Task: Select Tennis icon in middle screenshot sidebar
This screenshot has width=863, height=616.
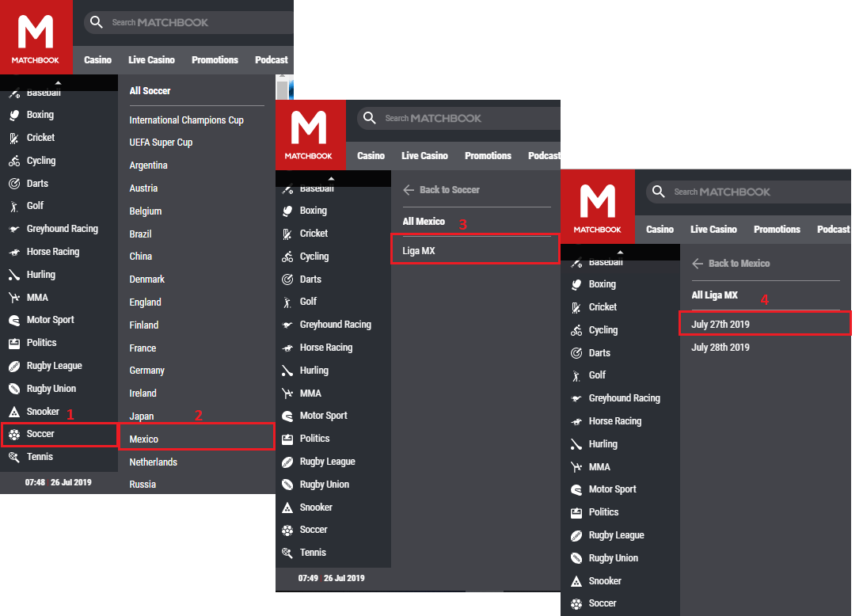Action: pos(287,553)
